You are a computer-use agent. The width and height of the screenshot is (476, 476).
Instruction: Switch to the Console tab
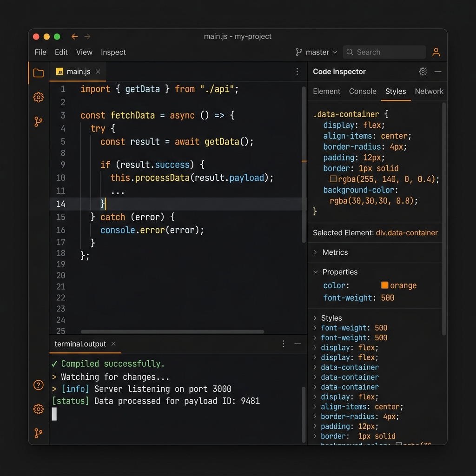[363, 92]
